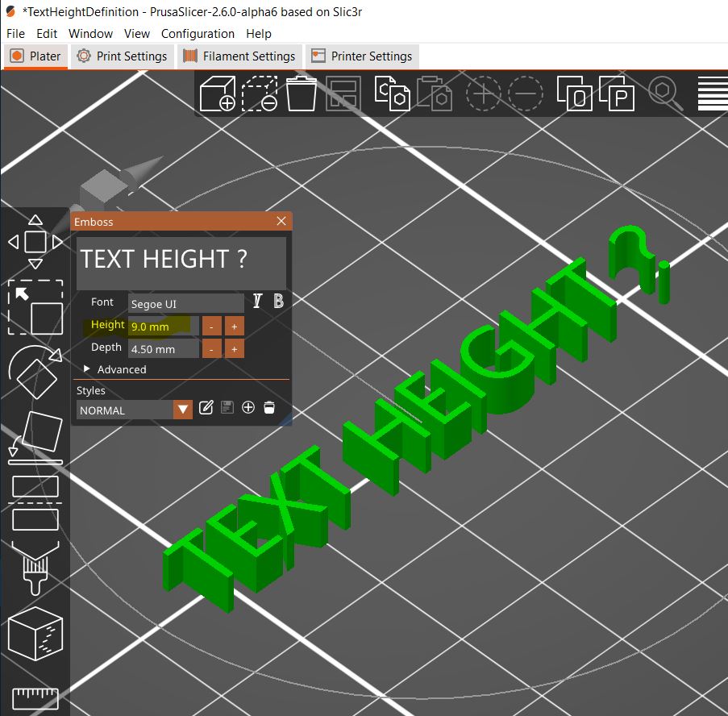Click the minus button to decrease Depth
728x716 pixels.
click(x=212, y=348)
